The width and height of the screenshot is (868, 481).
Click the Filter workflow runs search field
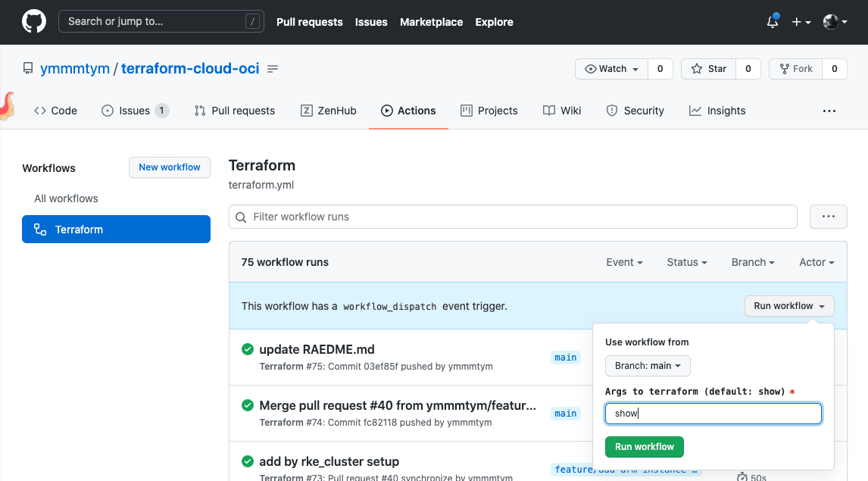pos(513,217)
